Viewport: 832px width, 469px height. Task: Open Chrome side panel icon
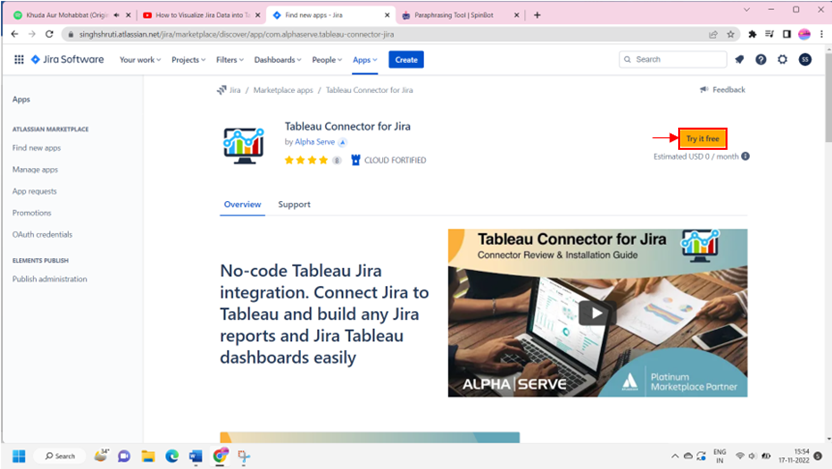click(787, 34)
